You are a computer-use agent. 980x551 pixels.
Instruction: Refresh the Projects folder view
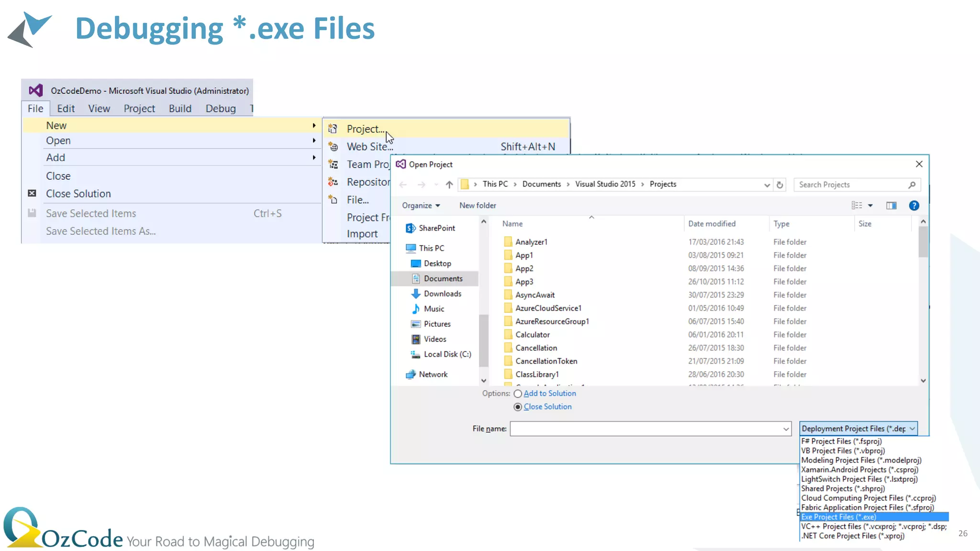780,185
